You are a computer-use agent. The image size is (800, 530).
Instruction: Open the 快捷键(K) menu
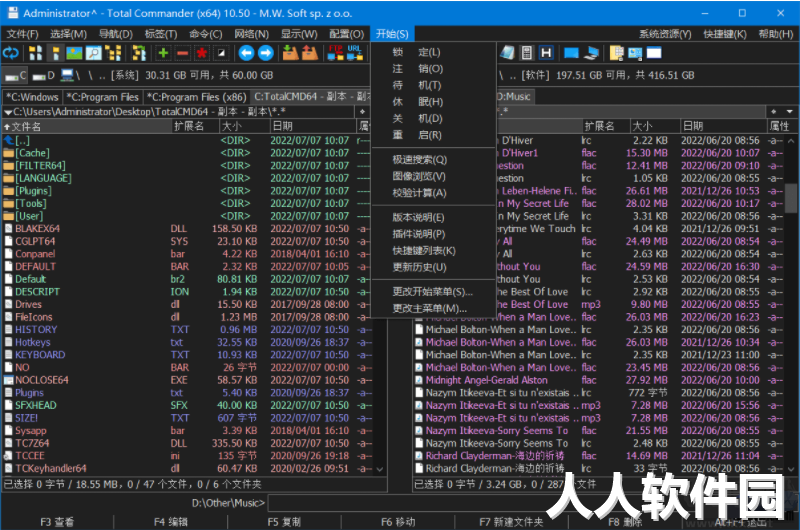coord(724,34)
